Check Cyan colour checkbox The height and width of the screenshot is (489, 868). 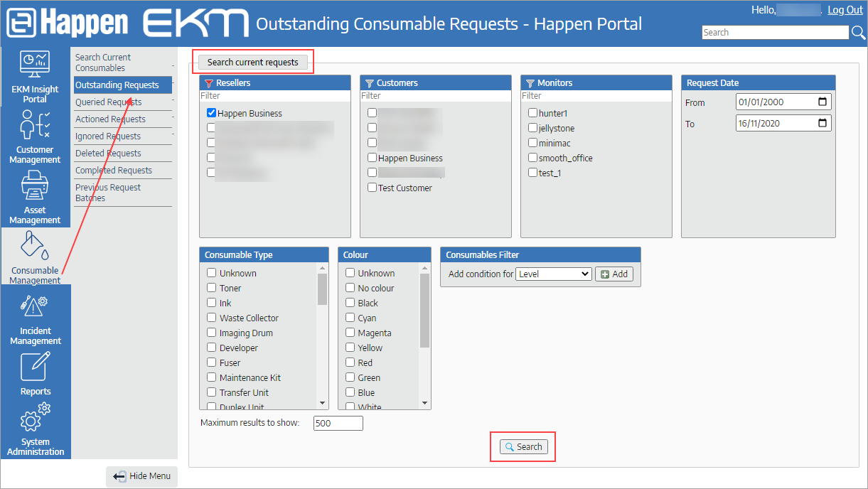click(350, 318)
